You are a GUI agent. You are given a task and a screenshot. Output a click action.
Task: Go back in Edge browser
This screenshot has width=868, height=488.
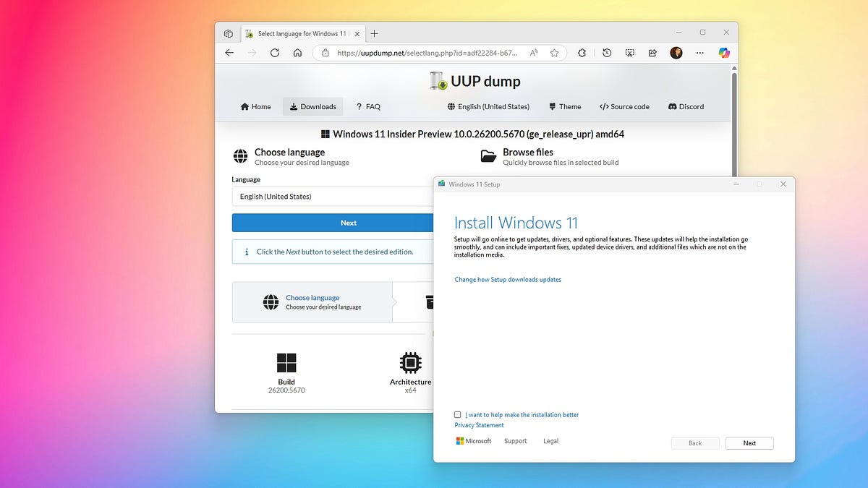click(x=229, y=53)
